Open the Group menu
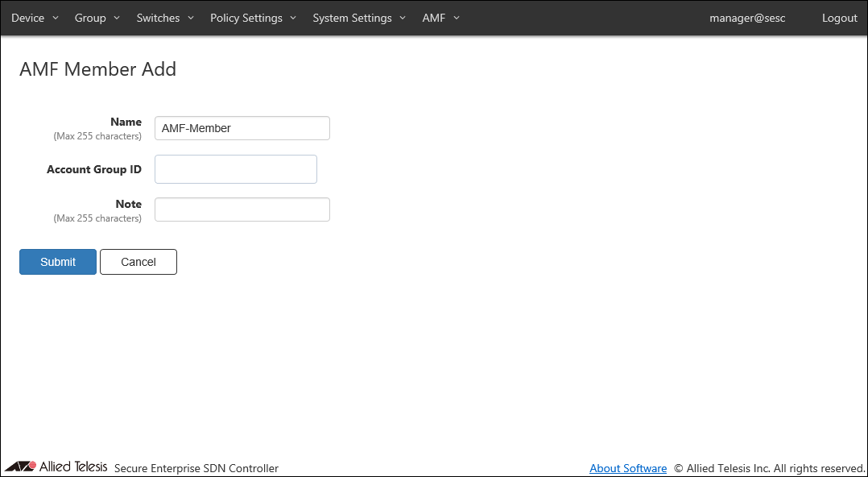Image resolution: width=868 pixels, height=477 pixels. click(x=97, y=18)
